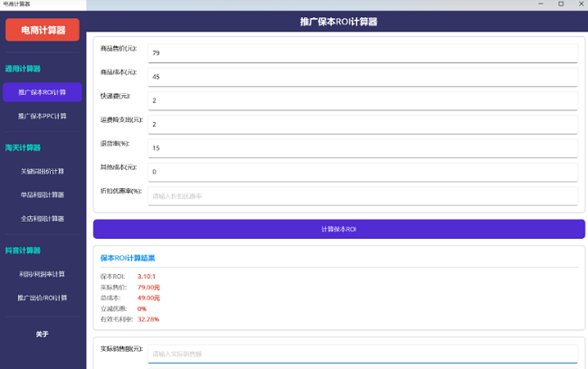This screenshot has height=369, width=588.
Task: Open 推广出价/ROI计算 in the sidebar
Action: click(43, 298)
